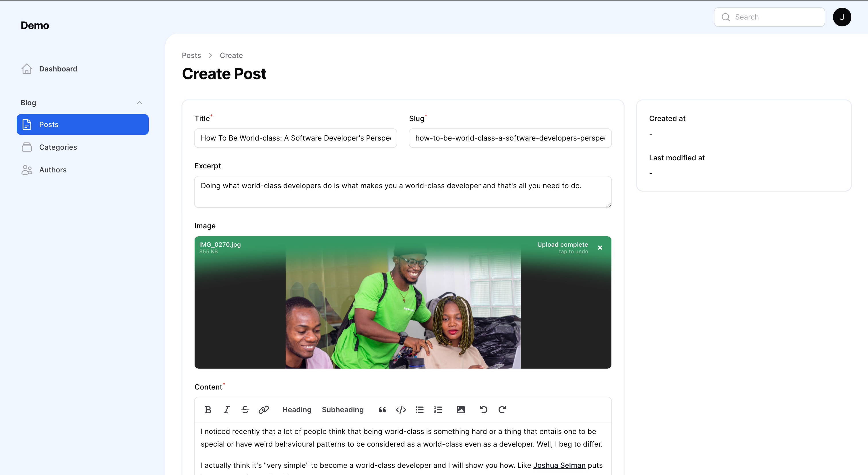The image size is (868, 475).
Task: Create a bulleted list in editor
Action: tap(420, 410)
